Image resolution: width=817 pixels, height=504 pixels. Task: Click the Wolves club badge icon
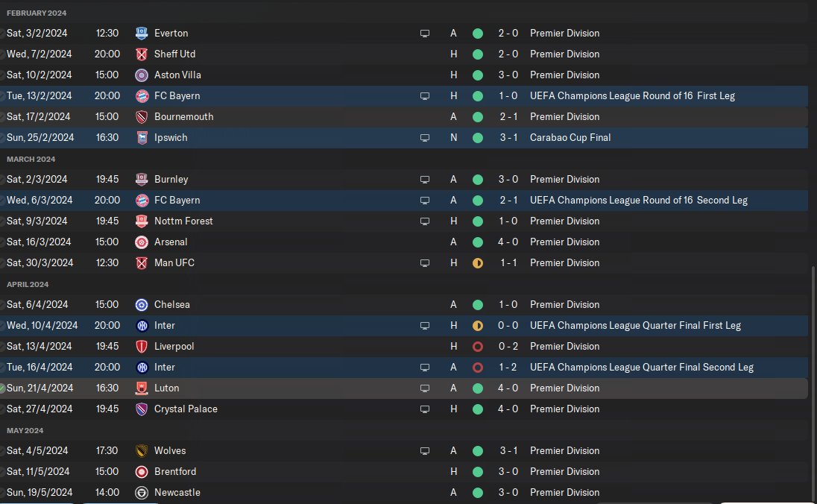[142, 451]
